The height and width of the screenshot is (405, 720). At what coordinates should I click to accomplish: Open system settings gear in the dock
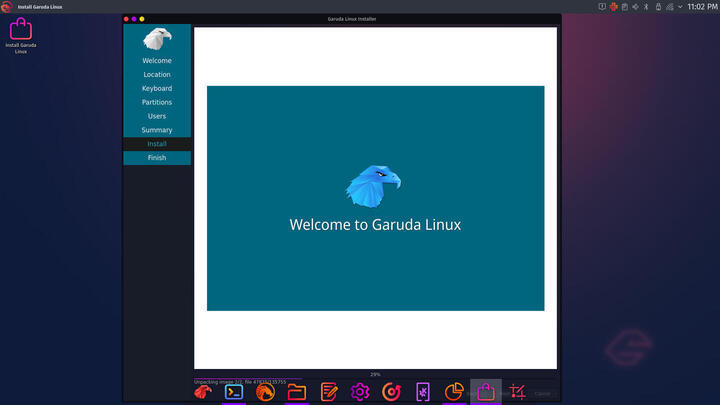(360, 392)
